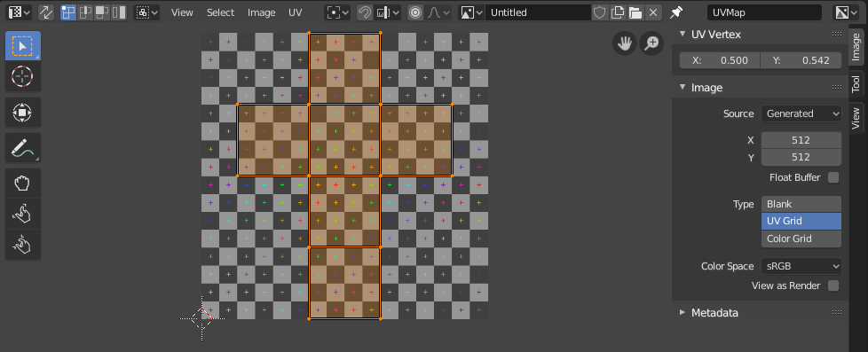Switch to the Tool sidebar tab

[x=856, y=84]
